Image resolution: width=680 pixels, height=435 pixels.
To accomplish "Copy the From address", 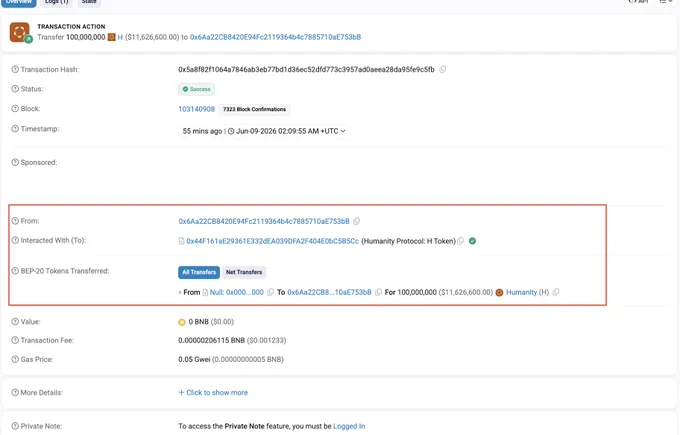I will 356,221.
